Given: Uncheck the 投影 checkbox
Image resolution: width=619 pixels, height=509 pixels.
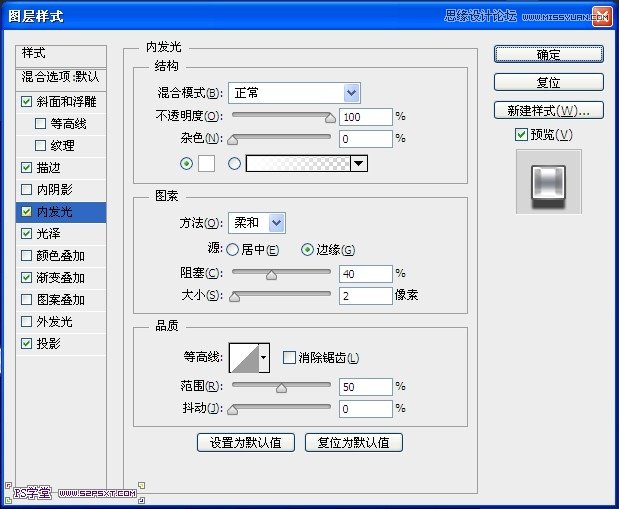Looking at the screenshot, I should coord(26,344).
